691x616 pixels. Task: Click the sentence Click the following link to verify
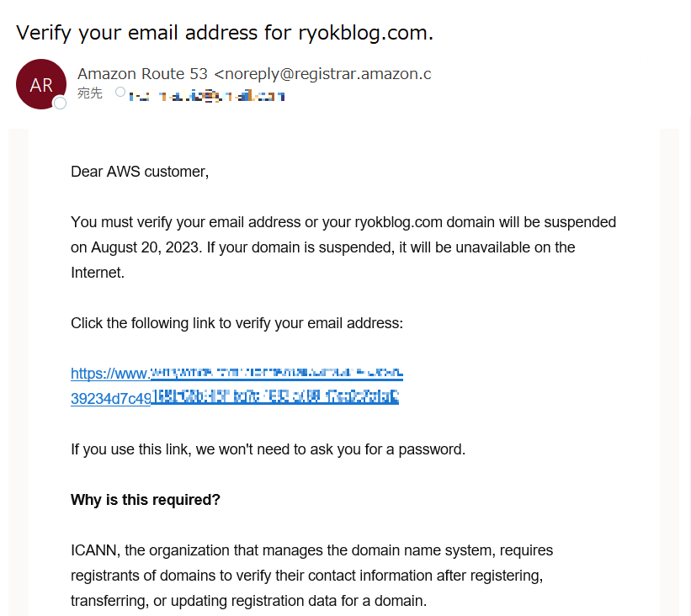coord(237,323)
